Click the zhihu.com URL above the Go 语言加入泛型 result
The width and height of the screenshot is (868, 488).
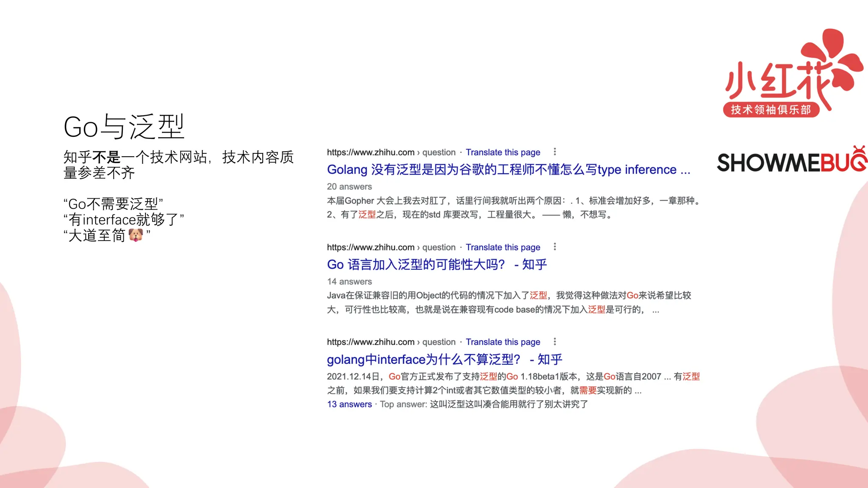391,247
